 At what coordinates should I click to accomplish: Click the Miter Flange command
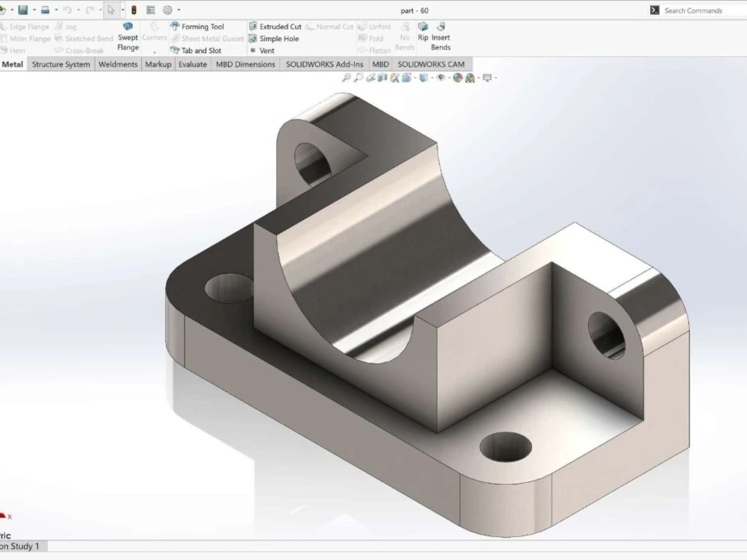click(25, 39)
